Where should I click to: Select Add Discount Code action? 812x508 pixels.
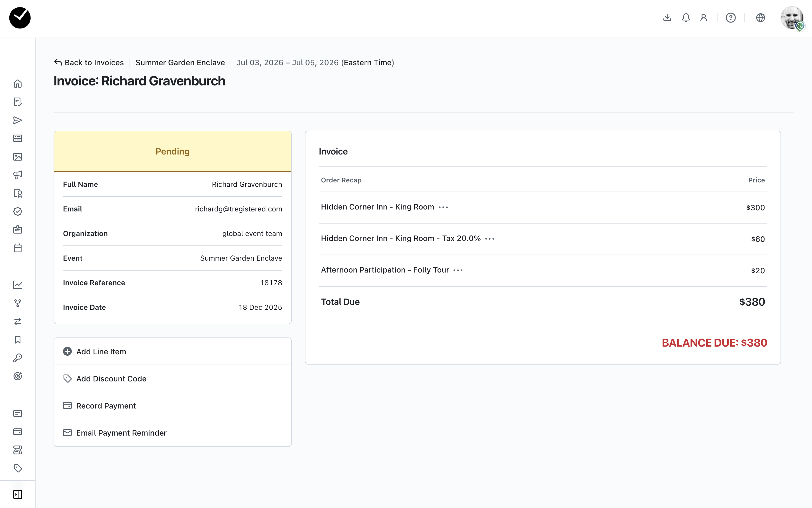[x=111, y=379]
